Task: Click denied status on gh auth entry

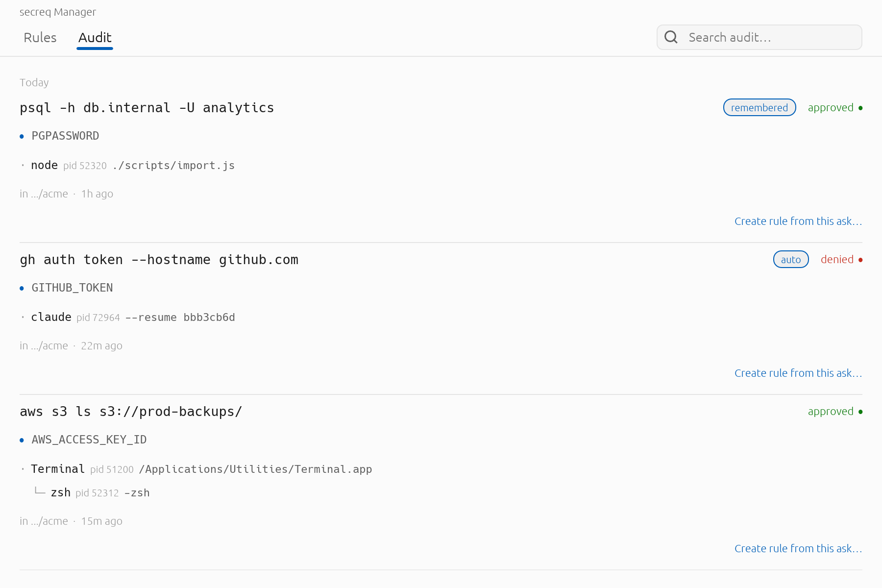Action: [x=841, y=260]
